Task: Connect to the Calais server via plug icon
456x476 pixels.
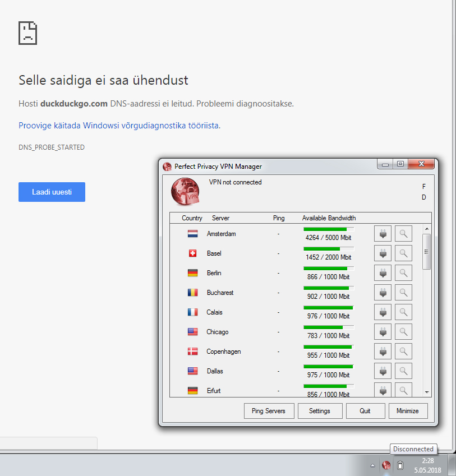Action: click(x=383, y=312)
